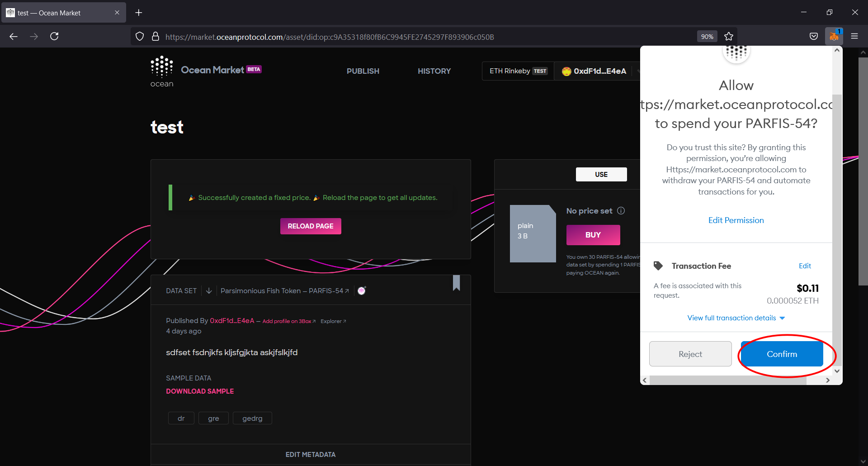Open the ETH Rinkeby network selector
Screen dimensions: 868x466
519,71
